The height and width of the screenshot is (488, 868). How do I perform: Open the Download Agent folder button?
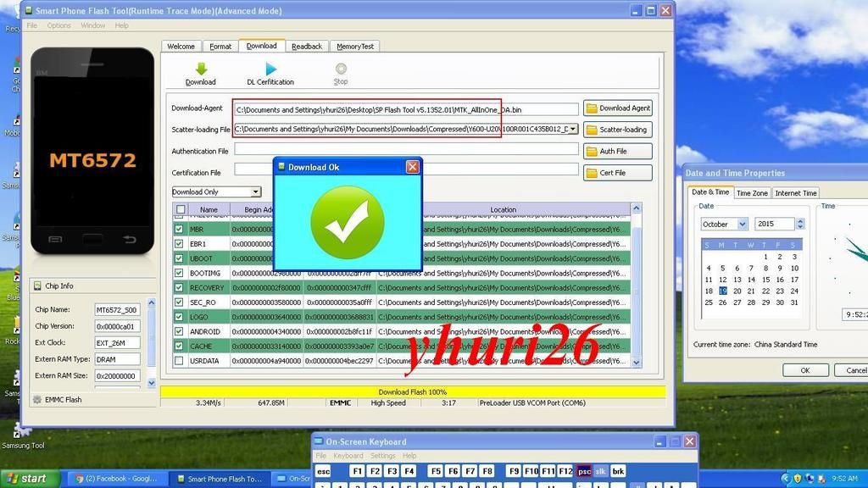(617, 108)
